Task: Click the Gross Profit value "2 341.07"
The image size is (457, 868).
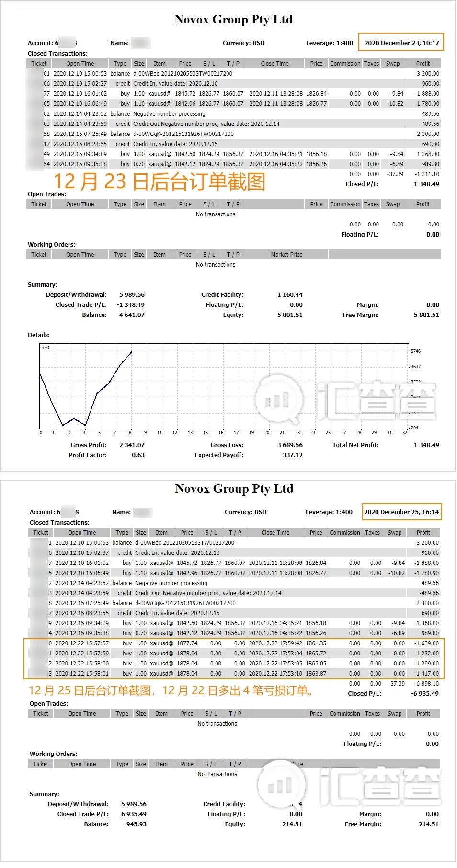Action: coord(132,445)
